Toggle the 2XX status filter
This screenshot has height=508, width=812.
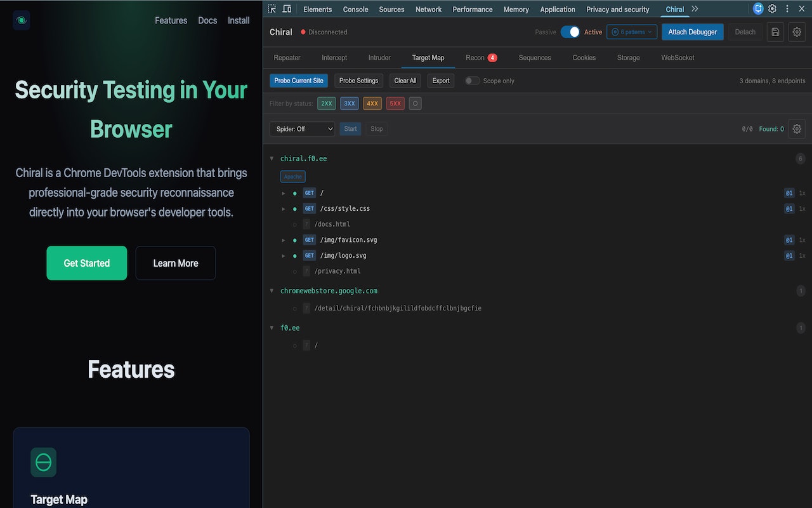(327, 104)
